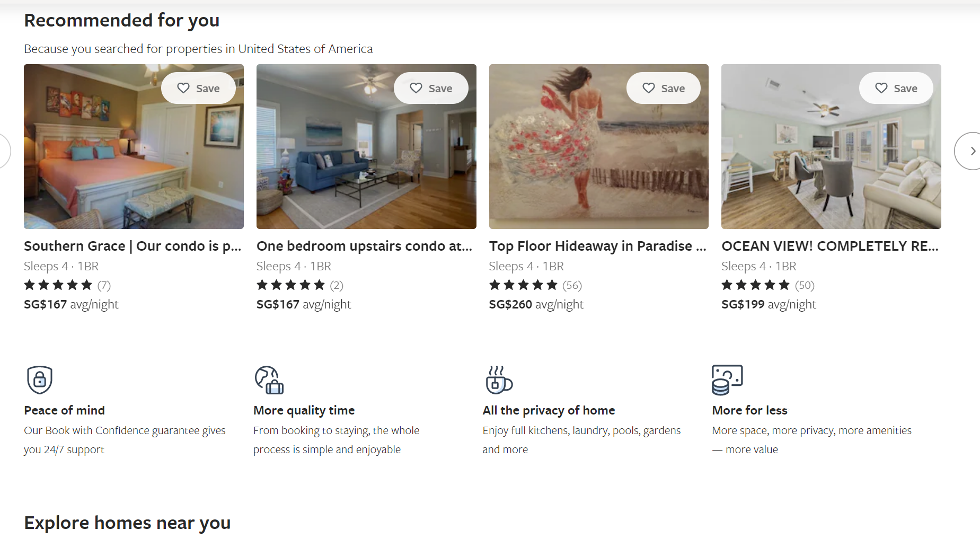The height and width of the screenshot is (538, 980).
Task: Click the star rating with 50 reviews
Action: point(767,285)
